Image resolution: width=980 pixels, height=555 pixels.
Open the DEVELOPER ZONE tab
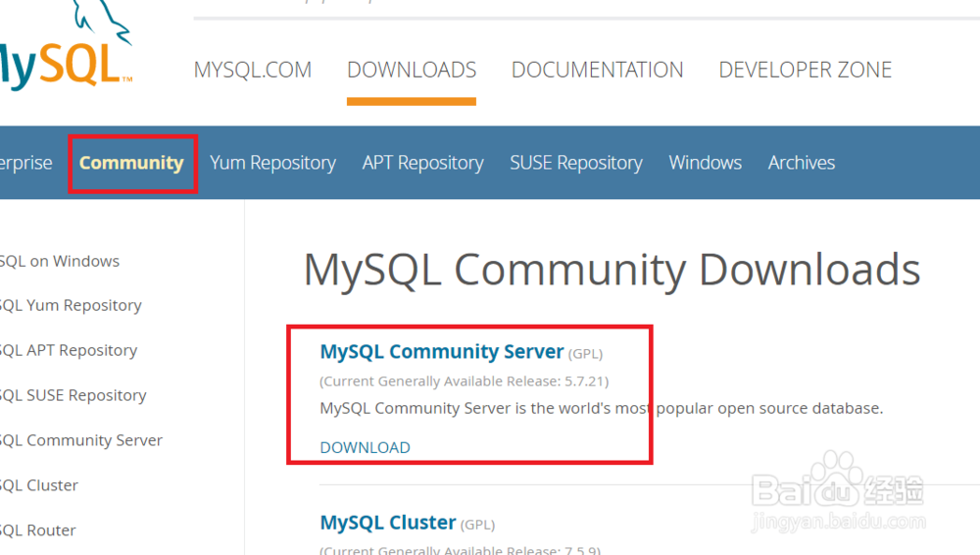(x=805, y=70)
